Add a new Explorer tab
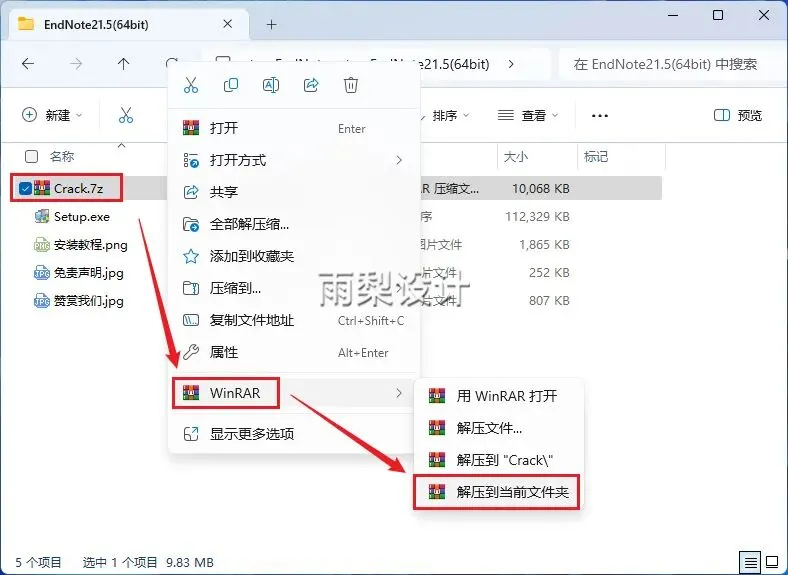 click(x=271, y=24)
